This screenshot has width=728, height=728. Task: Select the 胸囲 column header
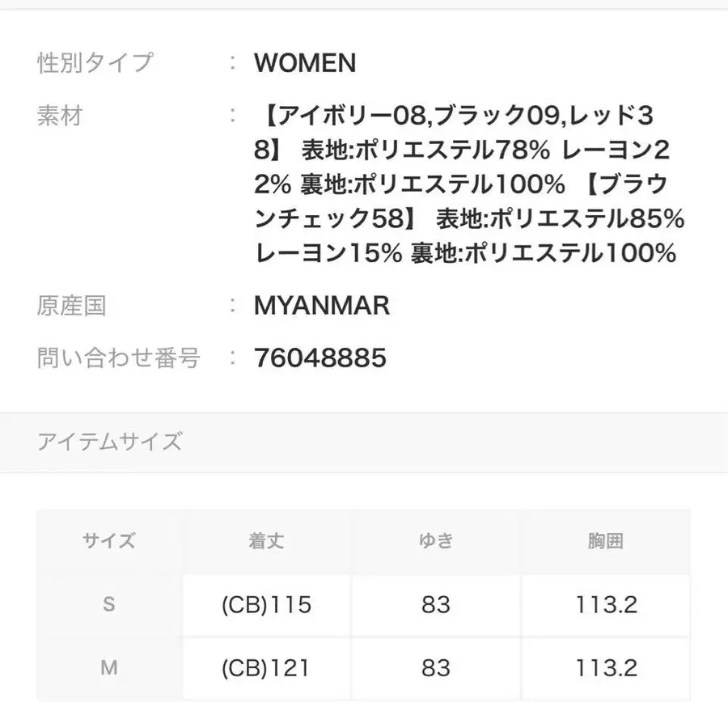click(605, 541)
